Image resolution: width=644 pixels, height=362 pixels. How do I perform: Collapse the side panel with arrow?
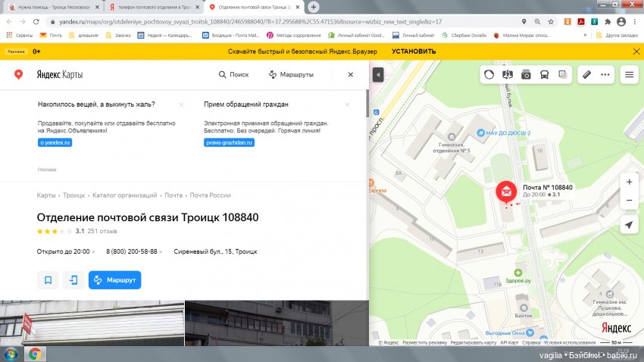tap(378, 75)
